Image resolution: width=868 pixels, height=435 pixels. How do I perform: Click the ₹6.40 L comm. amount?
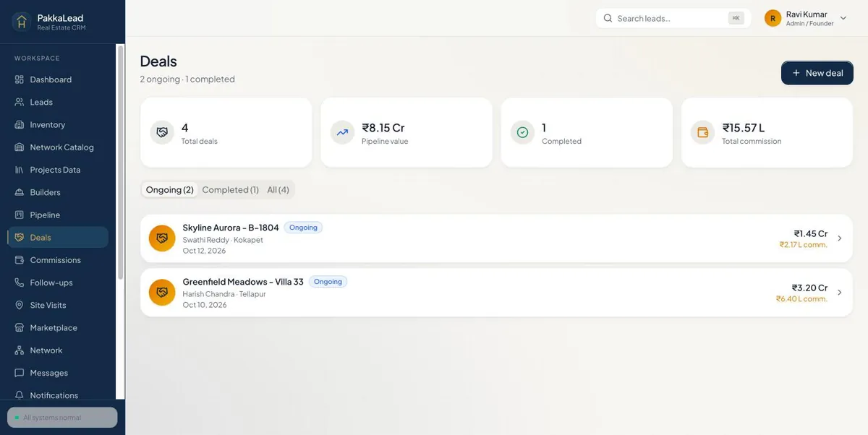pyautogui.click(x=801, y=299)
